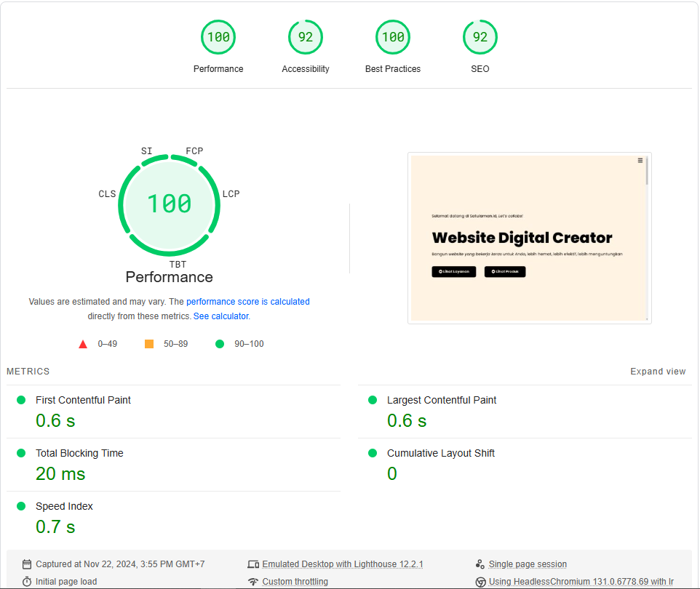
Task: Click the wifi icon beside Custom throttling
Action: pos(253,582)
